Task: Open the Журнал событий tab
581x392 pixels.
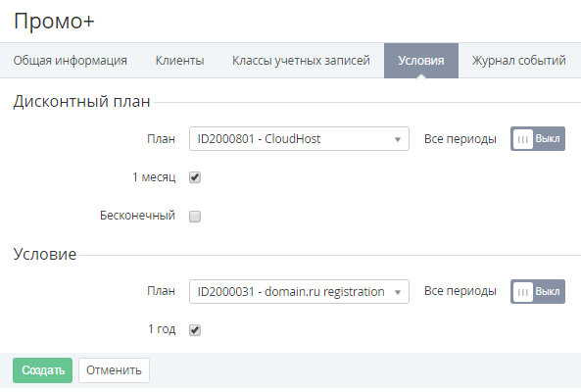Action: 518,61
